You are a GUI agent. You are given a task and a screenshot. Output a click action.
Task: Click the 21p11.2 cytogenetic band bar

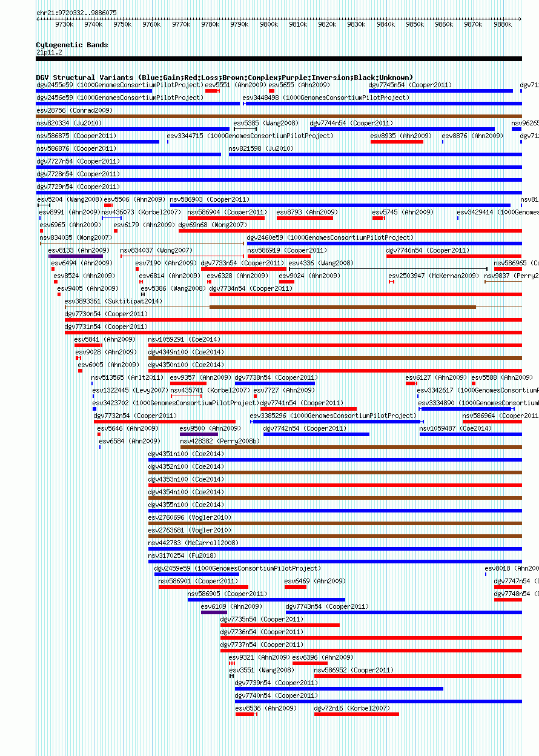279,59
